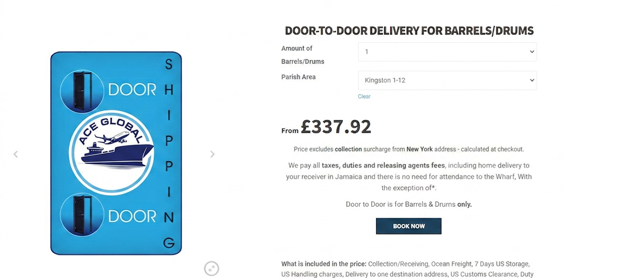
Task: Click the Ace Global ship logo
Action: point(112,153)
